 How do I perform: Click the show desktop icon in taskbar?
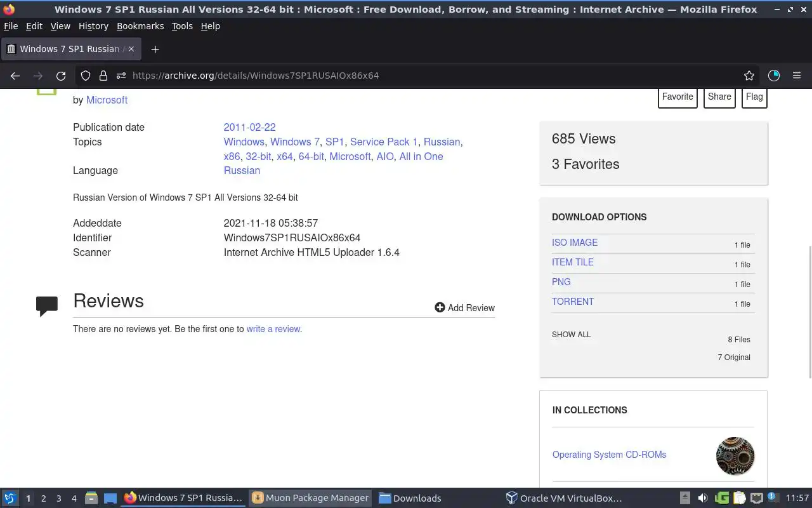(x=110, y=498)
